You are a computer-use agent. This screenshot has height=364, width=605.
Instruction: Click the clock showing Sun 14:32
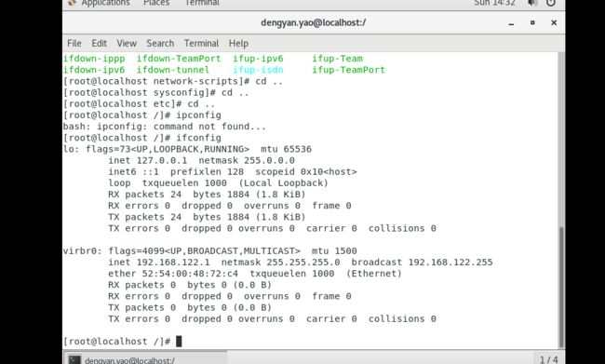(x=494, y=3)
